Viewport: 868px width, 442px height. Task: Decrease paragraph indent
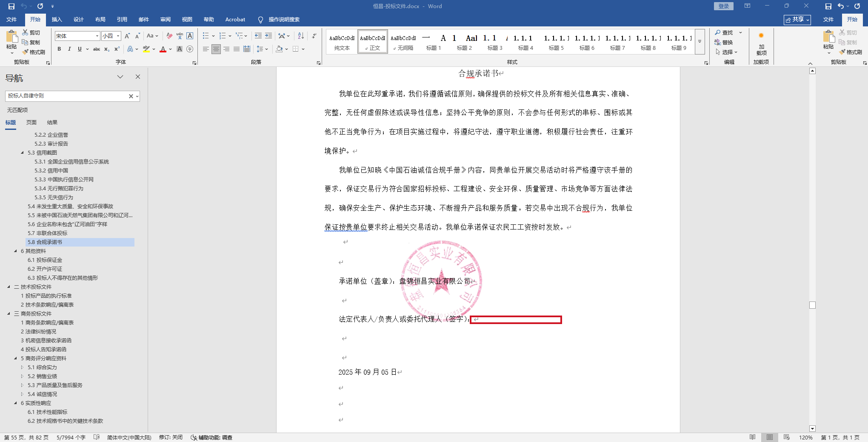click(x=258, y=36)
